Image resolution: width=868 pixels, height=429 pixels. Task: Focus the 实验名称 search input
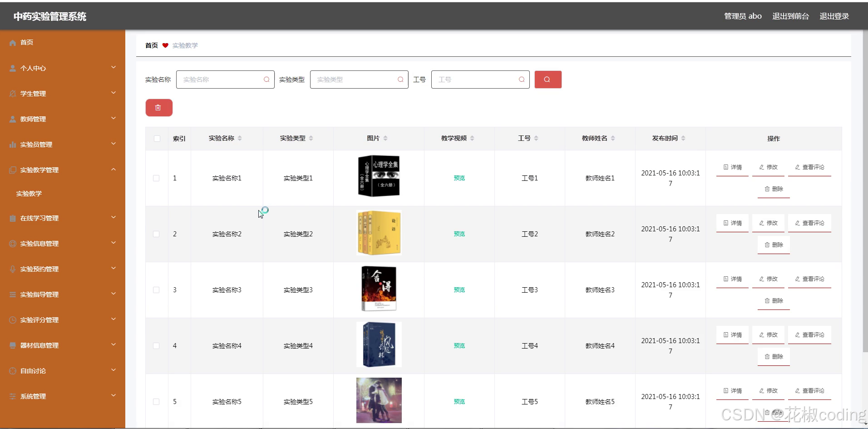tap(225, 80)
